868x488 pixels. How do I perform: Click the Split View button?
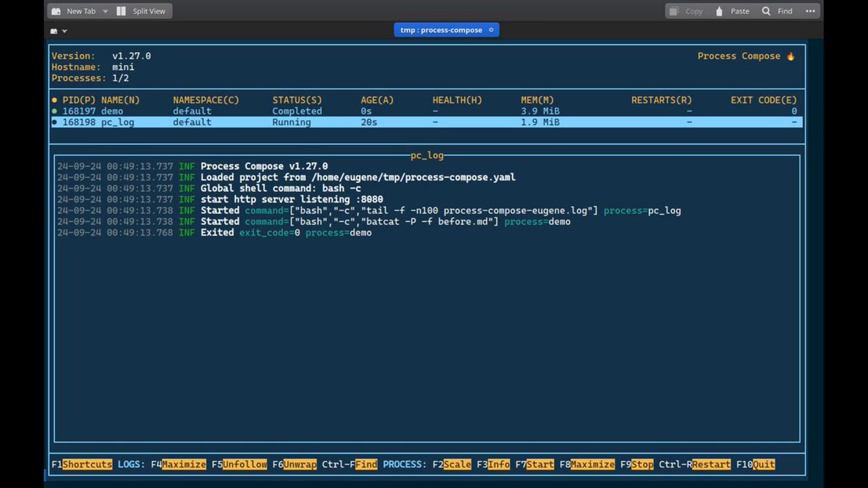(141, 11)
